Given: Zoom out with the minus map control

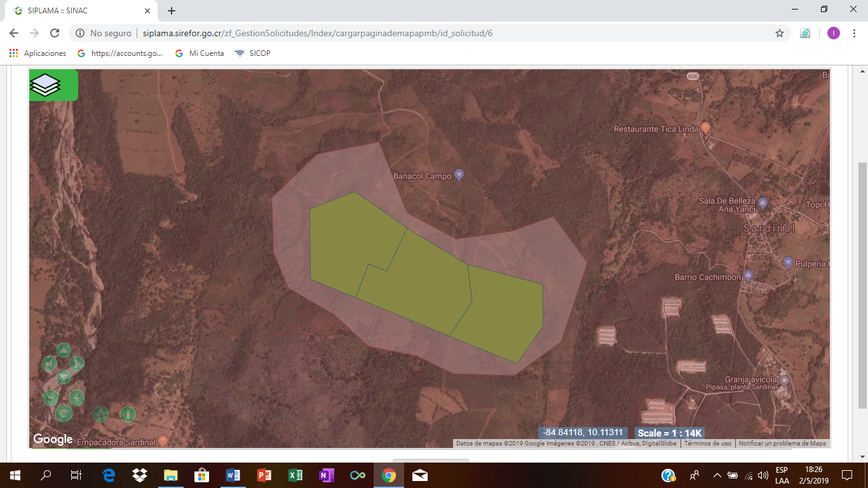Looking at the screenshot, I should 50,398.
